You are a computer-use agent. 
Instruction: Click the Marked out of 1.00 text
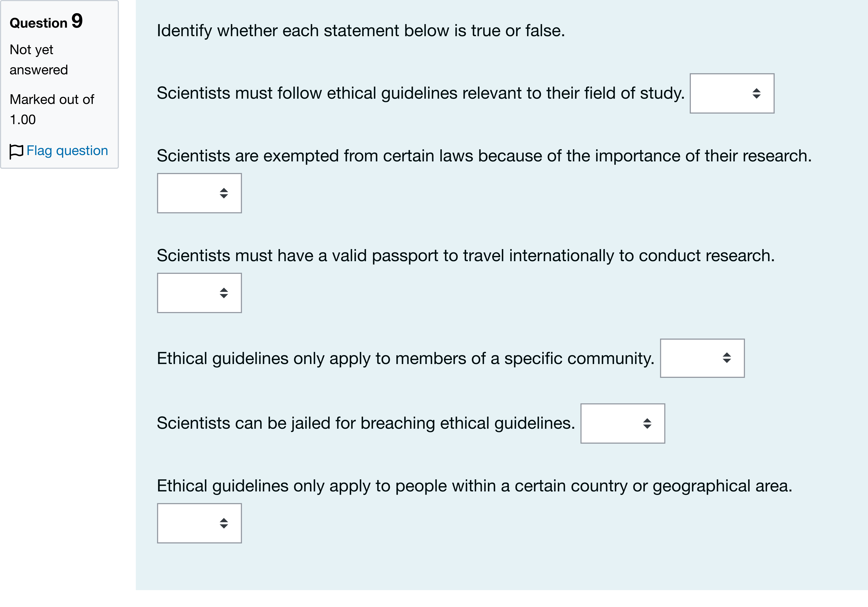52,109
